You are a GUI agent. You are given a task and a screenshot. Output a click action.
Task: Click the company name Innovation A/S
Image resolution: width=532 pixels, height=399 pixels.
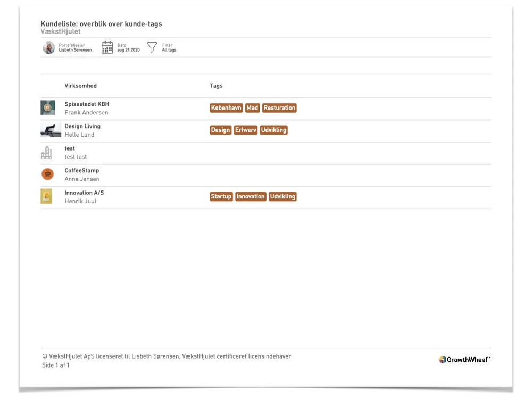tap(84, 193)
